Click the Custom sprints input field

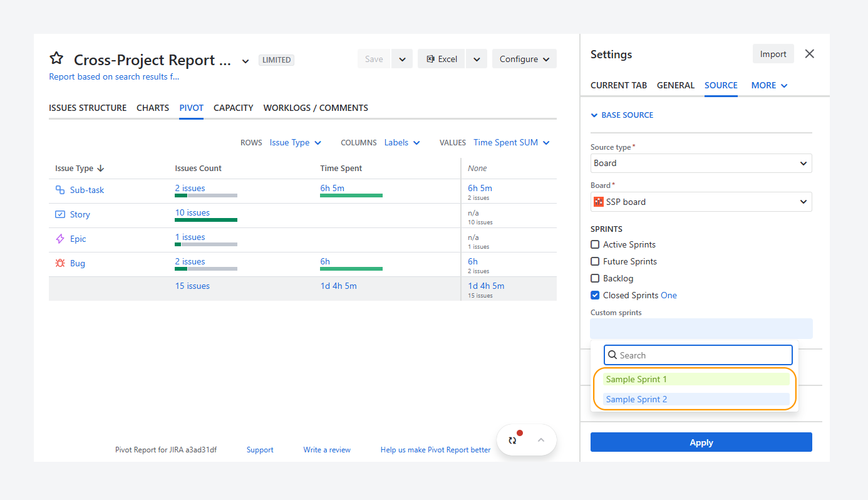[701, 328]
